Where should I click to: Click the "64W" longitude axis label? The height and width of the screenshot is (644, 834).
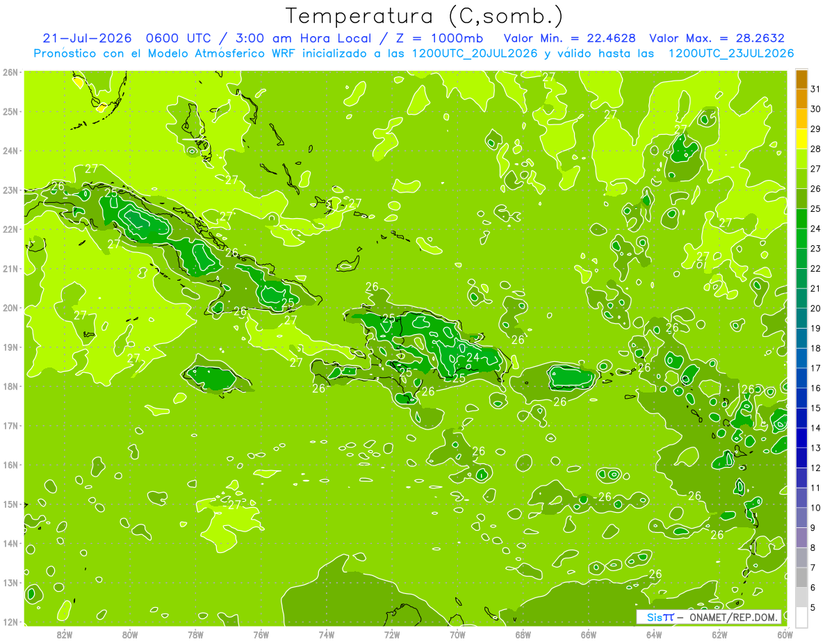tap(654, 634)
